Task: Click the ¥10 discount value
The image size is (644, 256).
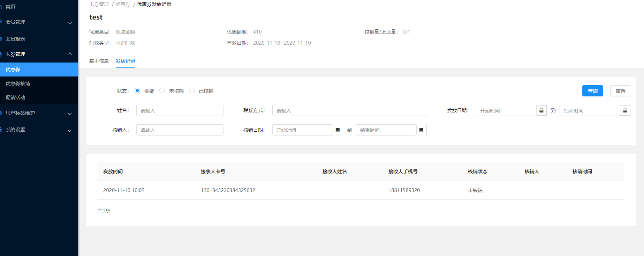Action: (257, 32)
